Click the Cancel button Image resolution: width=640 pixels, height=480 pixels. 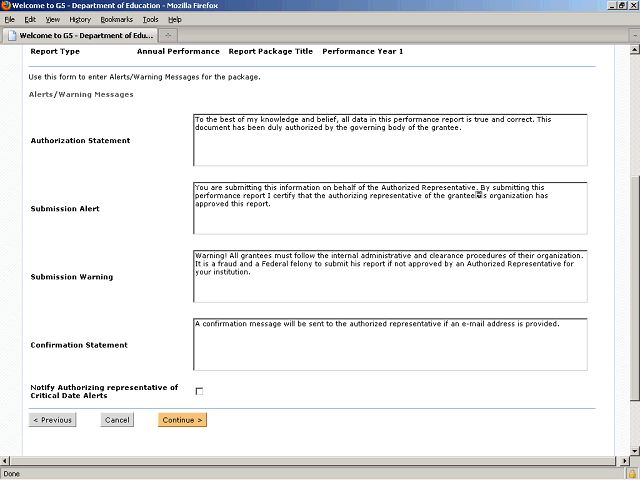pyautogui.click(x=117, y=420)
